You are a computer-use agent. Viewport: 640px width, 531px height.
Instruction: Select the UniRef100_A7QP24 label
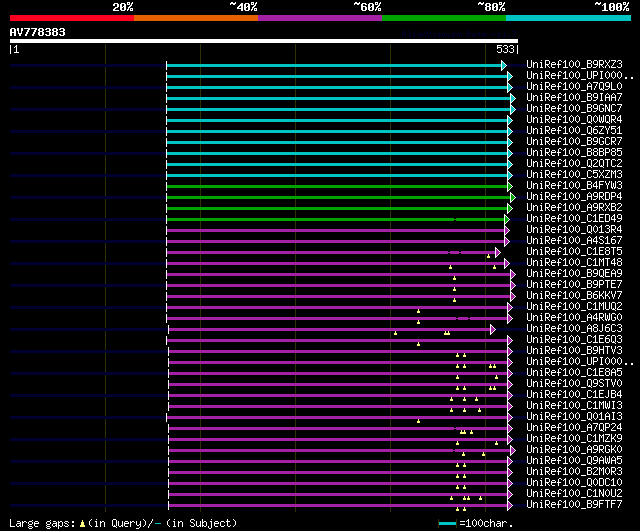click(574, 428)
